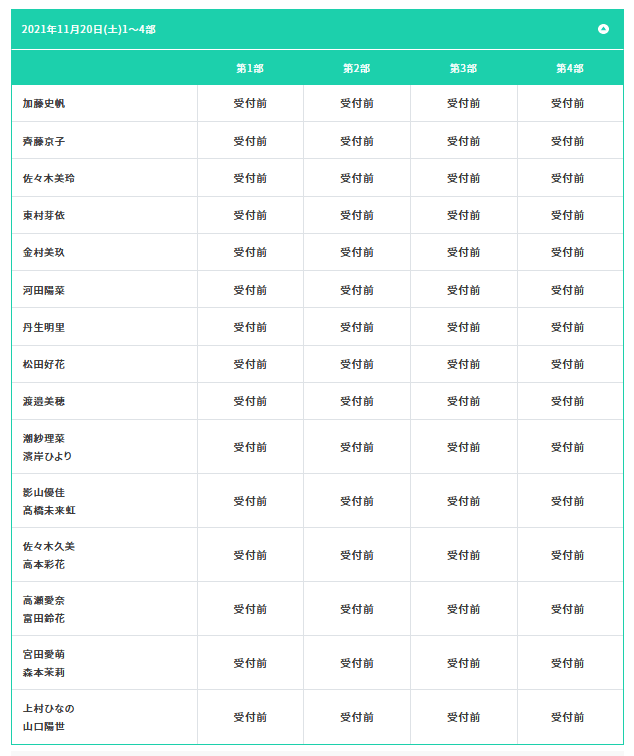Click the 2021年11月20日(土)1〜4部 header title

point(89,29)
